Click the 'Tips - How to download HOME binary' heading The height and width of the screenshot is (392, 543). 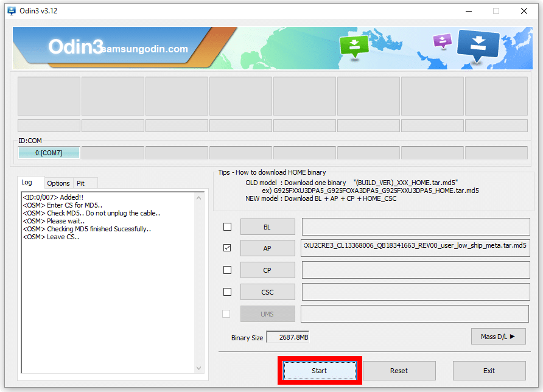[272, 172]
